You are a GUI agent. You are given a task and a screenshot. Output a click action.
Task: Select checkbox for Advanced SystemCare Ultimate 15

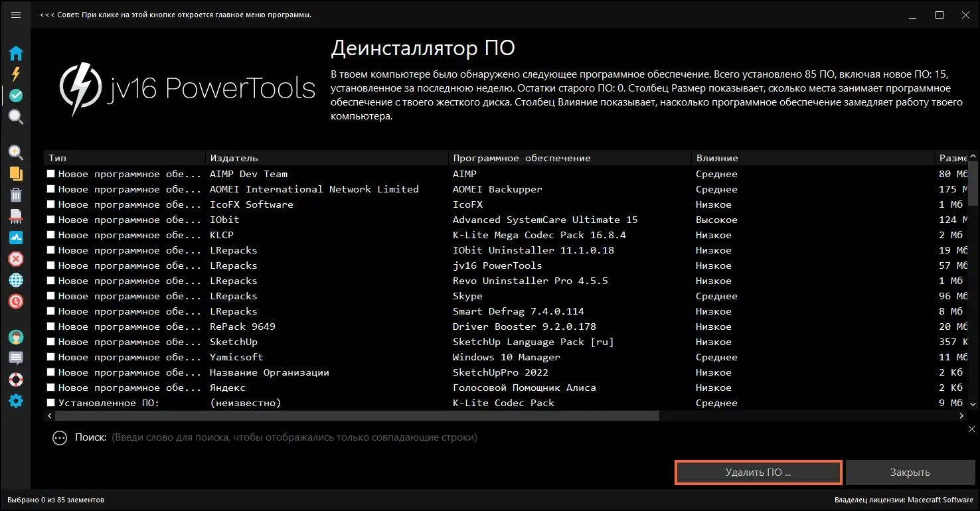click(x=51, y=220)
